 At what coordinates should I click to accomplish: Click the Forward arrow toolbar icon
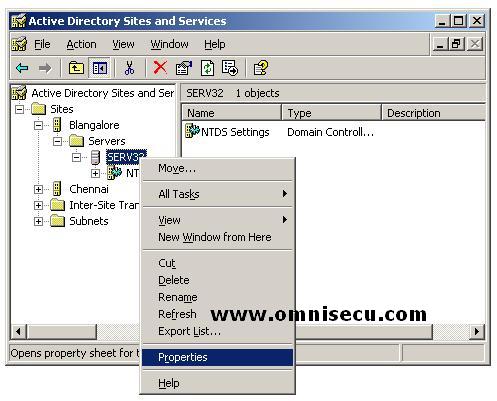pos(45,68)
